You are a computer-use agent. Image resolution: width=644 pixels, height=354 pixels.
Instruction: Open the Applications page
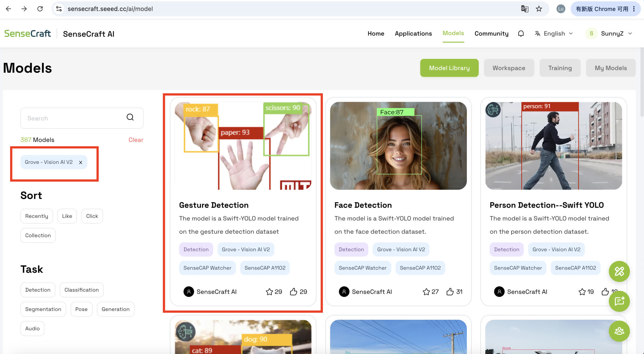[413, 33]
